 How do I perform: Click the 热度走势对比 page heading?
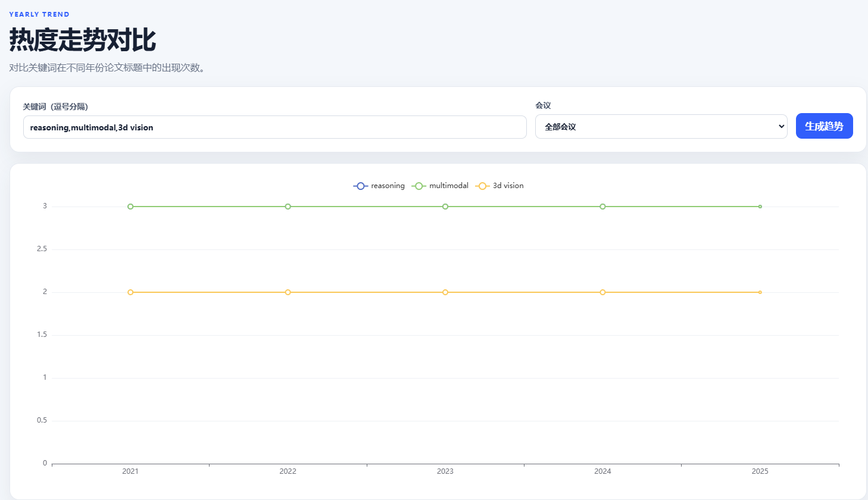(83, 40)
